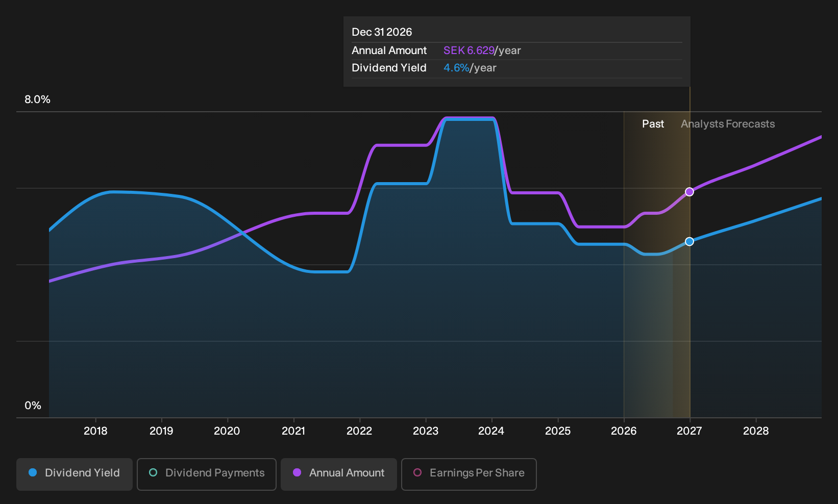This screenshot has height=504, width=838.
Task: Click the 2018 x-axis year label
Action: [95, 431]
